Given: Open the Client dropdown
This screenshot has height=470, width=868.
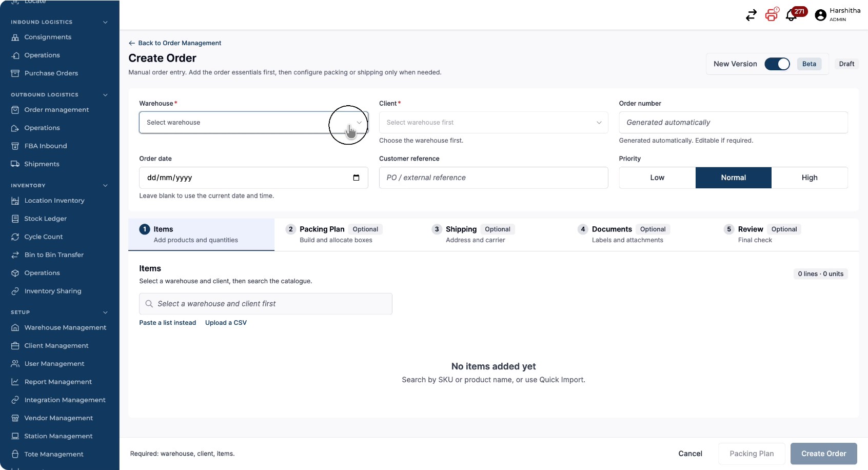Looking at the screenshot, I should click(494, 123).
